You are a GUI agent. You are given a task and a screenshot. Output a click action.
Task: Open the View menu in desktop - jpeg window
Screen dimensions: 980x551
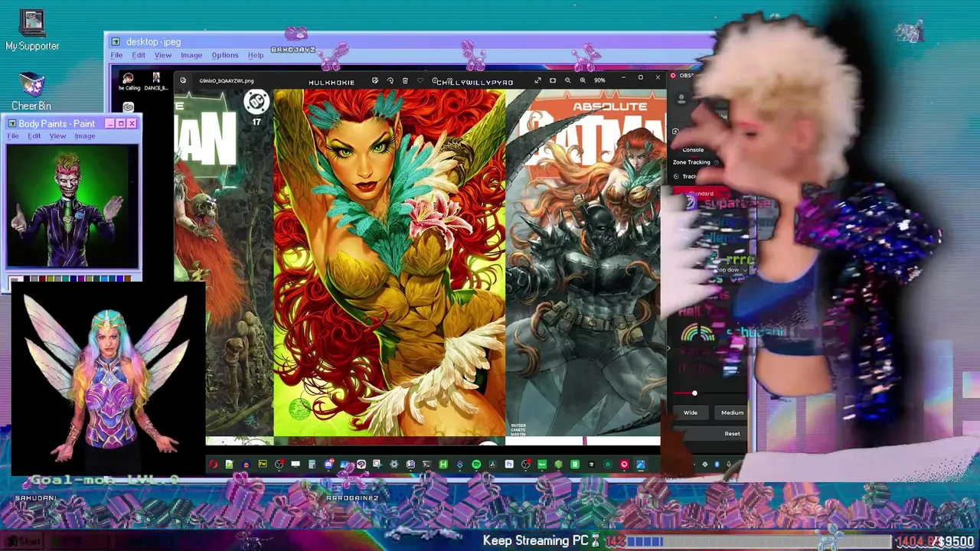pos(163,55)
